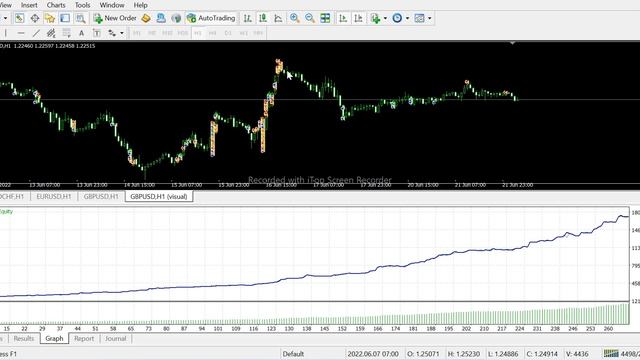
Task: Expand the Periods dropdown arrow
Action: 407,18
